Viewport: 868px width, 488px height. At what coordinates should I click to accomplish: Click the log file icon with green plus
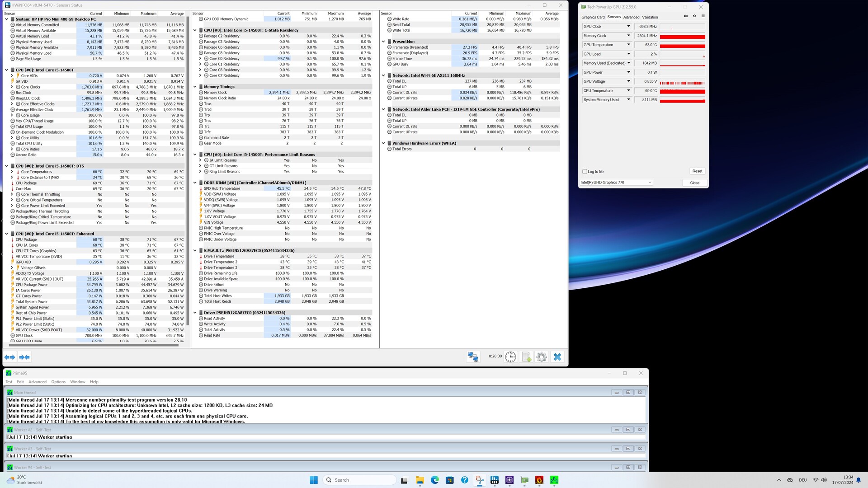click(526, 357)
